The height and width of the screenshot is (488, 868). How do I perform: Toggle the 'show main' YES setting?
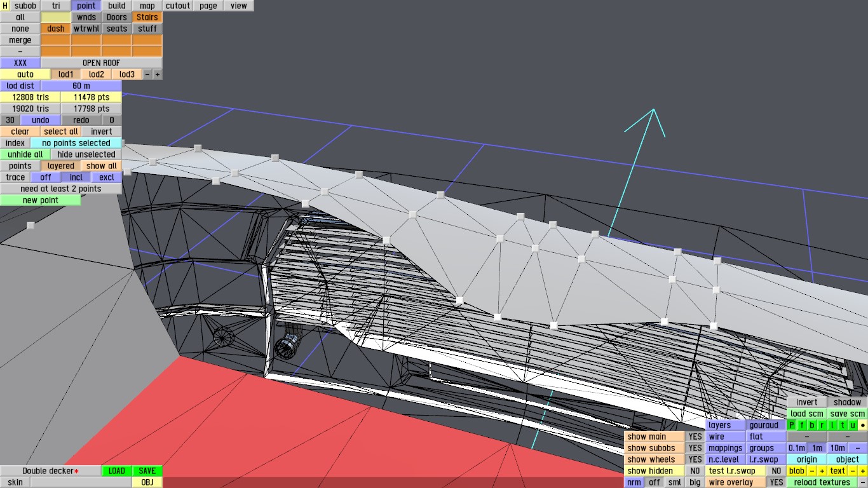point(695,437)
